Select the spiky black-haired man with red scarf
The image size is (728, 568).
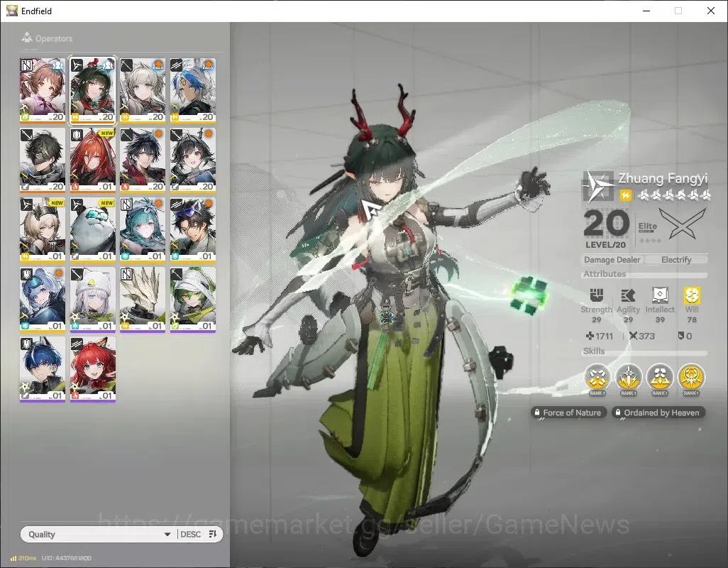(x=143, y=160)
